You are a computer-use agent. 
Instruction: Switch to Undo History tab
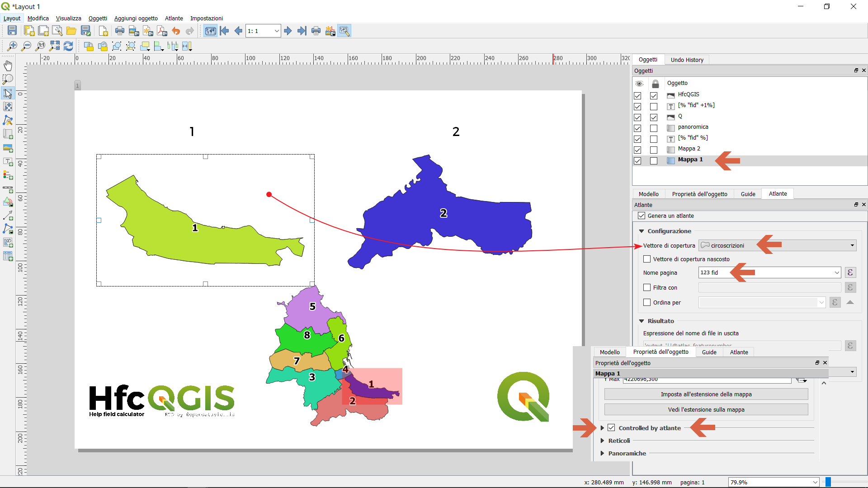[687, 60]
